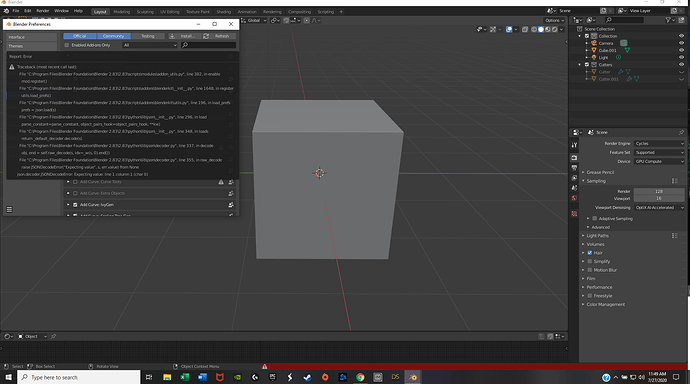The image size is (690, 384).
Task: Select wireframe viewport shading icon
Action: coord(534,29)
